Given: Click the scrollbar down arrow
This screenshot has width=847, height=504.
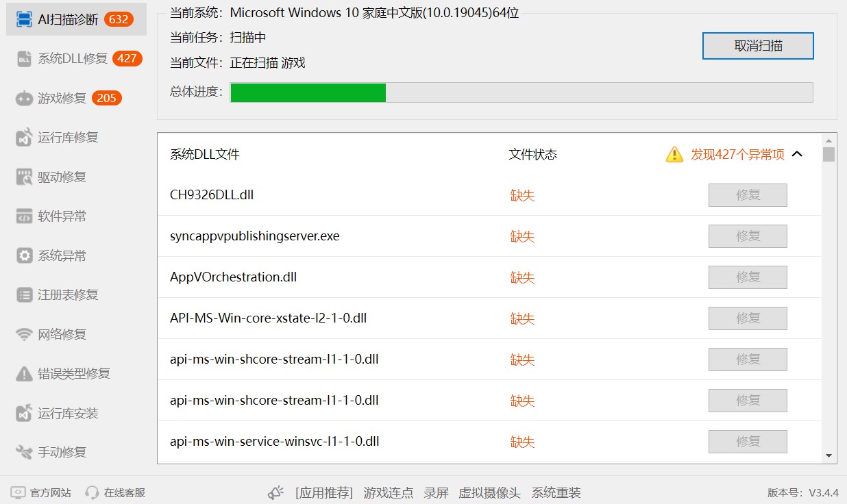Looking at the screenshot, I should pos(828,455).
